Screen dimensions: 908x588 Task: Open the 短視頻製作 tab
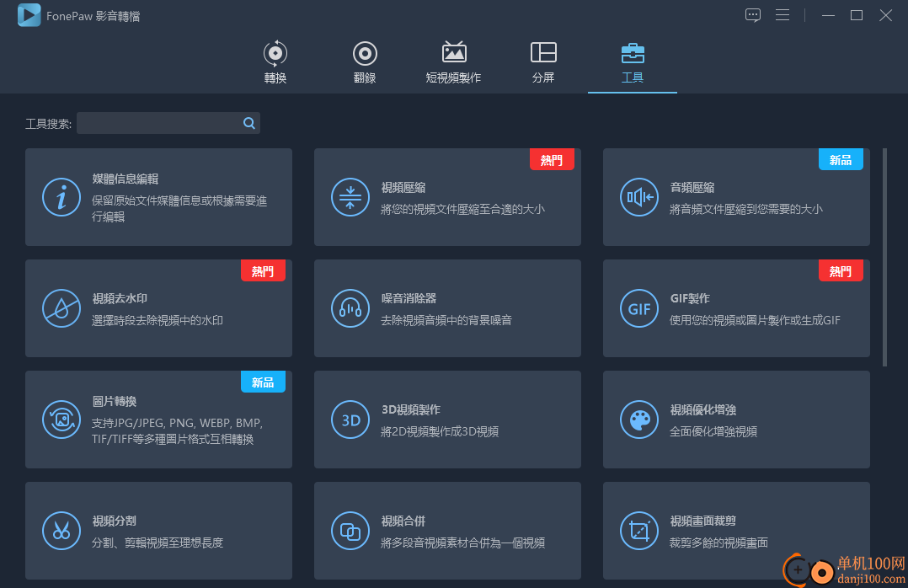coord(453,62)
